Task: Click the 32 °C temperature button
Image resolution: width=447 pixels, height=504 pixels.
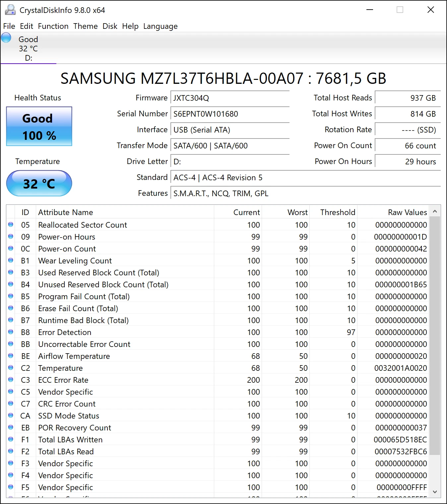Action: click(39, 183)
